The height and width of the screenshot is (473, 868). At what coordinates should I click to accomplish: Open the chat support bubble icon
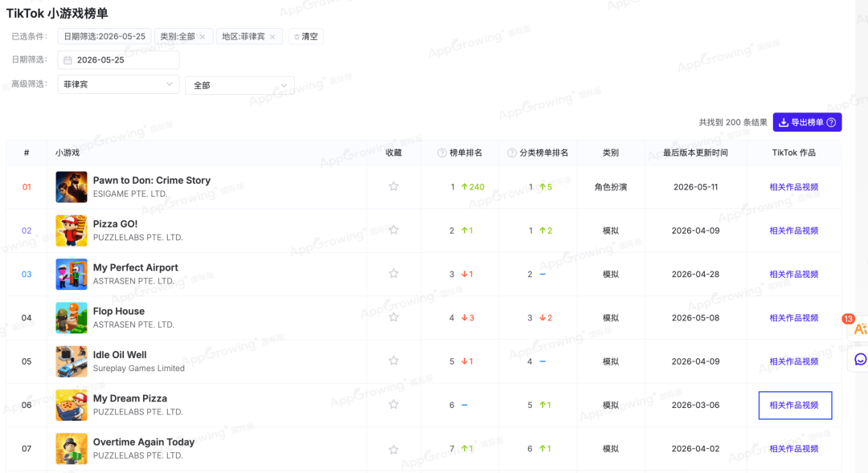[860, 360]
